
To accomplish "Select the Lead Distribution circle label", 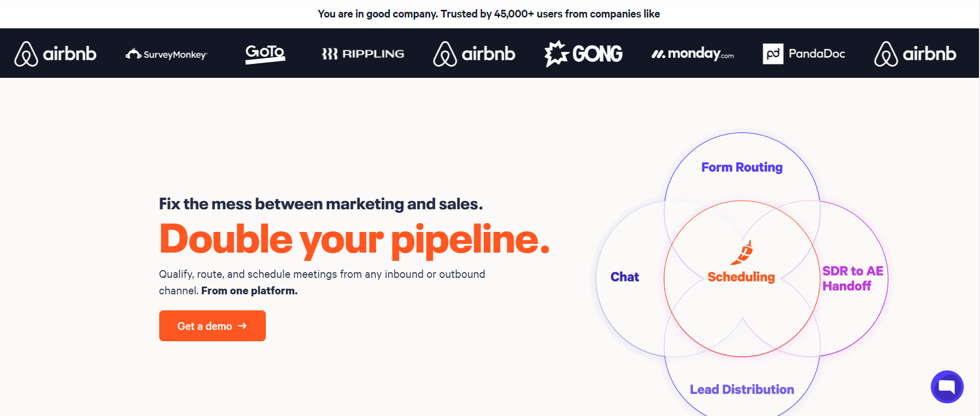I will pyautogui.click(x=741, y=390).
